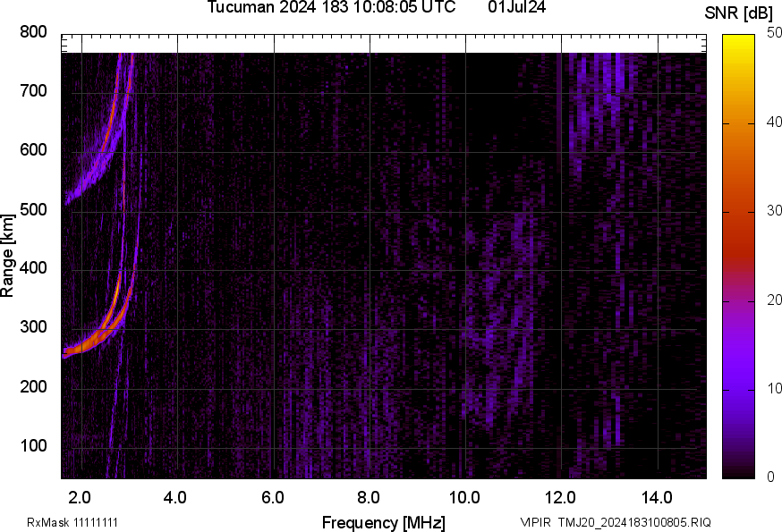This screenshot has width=782, height=532.
Task: Click frequency axis tick '4.0'
Action: pyautogui.click(x=175, y=497)
